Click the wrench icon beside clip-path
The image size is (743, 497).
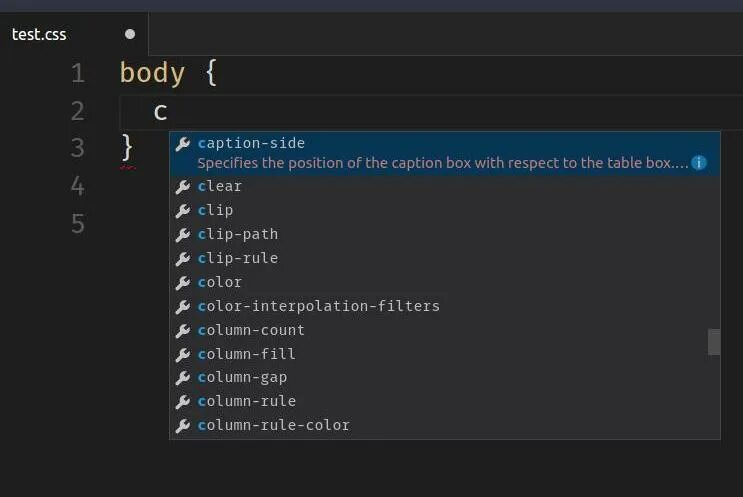(183, 235)
